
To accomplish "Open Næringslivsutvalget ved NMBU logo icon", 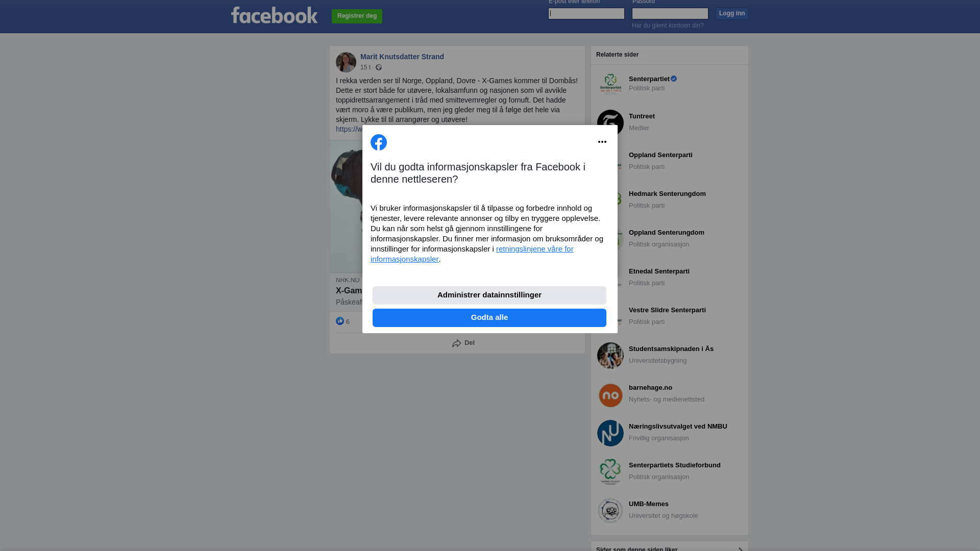I will (x=610, y=433).
